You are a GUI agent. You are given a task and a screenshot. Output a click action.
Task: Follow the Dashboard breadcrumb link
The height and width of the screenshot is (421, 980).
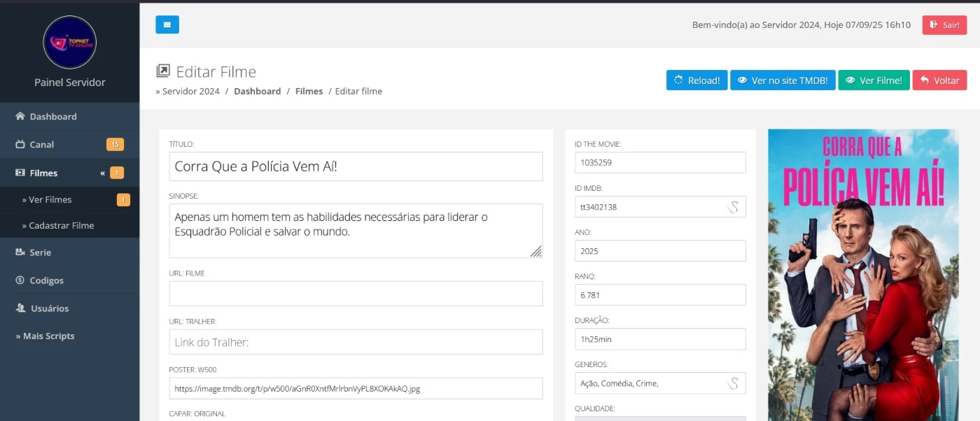coord(258,92)
